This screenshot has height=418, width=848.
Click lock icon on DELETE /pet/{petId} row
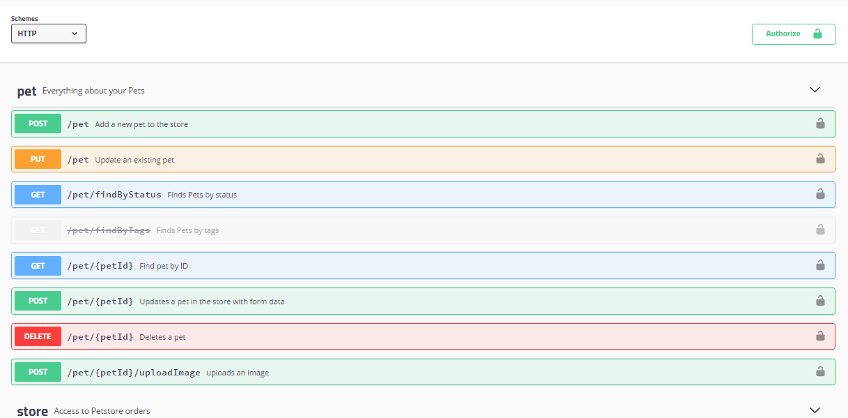pos(820,336)
